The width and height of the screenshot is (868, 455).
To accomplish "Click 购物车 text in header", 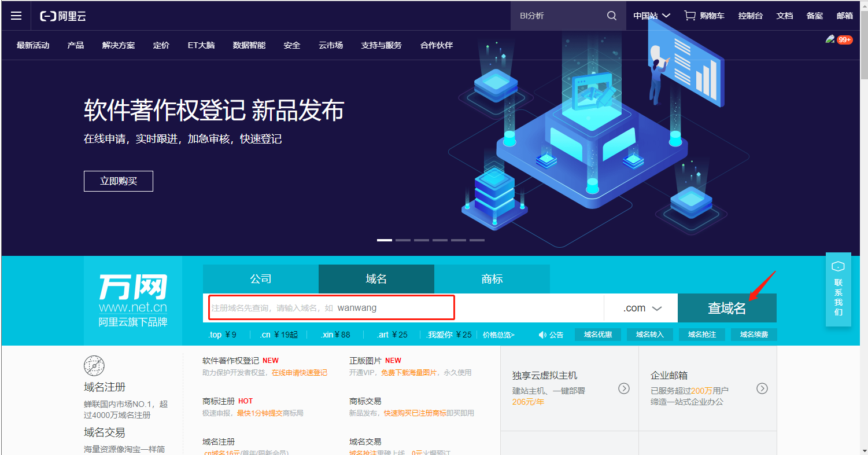I will [x=712, y=16].
